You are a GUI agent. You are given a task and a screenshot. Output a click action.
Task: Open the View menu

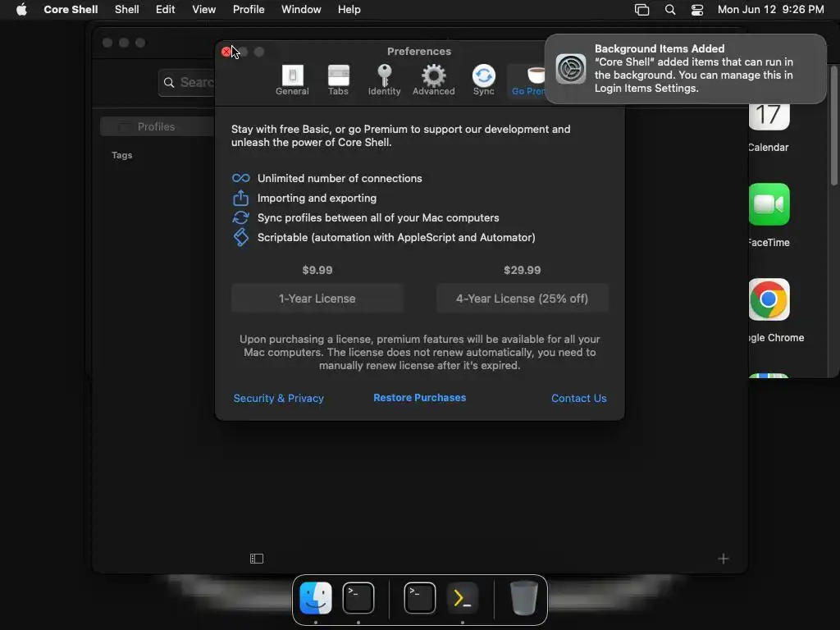point(203,10)
